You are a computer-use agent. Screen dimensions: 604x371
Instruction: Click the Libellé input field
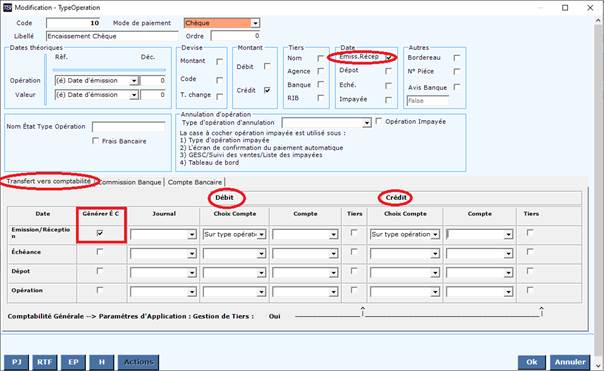tap(112, 36)
